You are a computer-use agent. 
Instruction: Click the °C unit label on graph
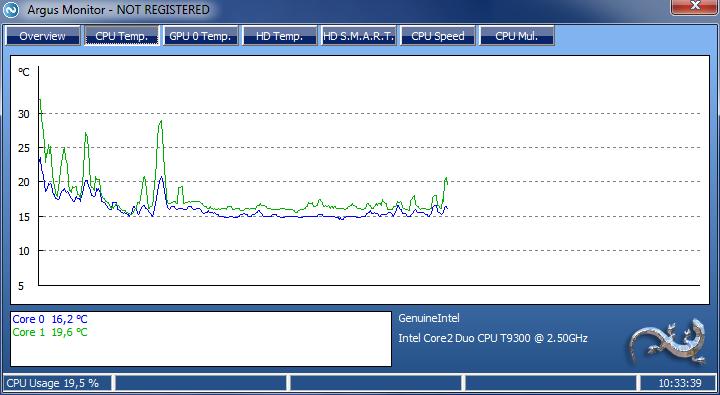point(24,72)
